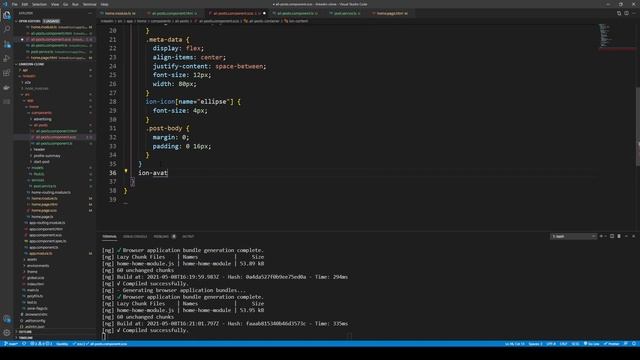Open the View menu
The image size is (640, 360).
coord(55,4)
